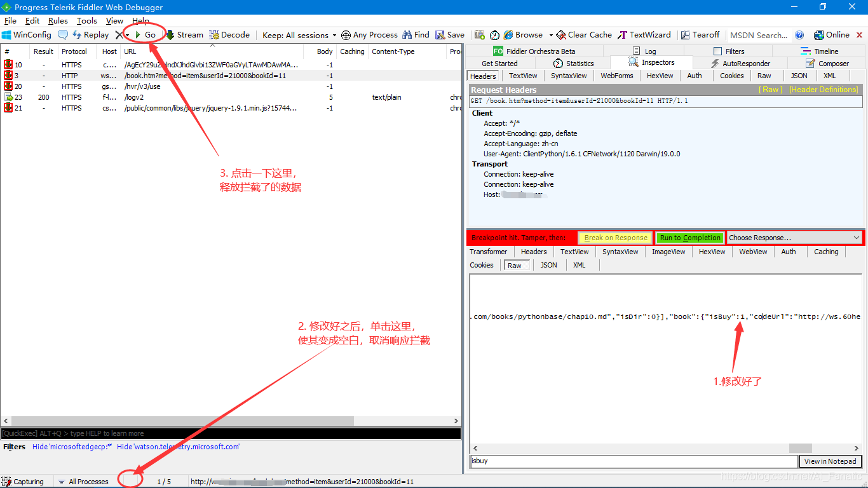Image resolution: width=868 pixels, height=488 pixels.
Task: Select response Transformer tab
Action: (489, 252)
